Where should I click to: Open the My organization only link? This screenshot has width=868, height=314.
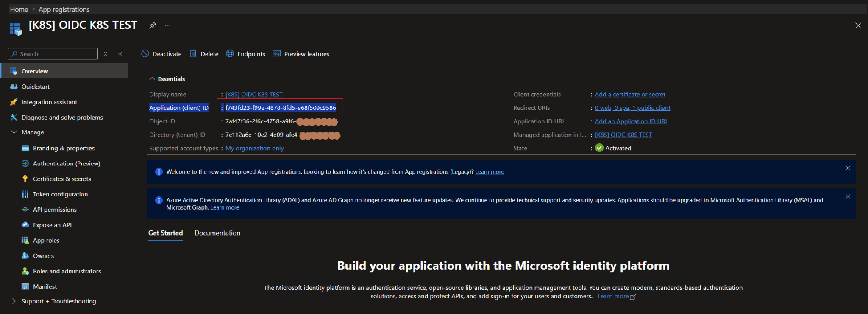(x=255, y=148)
